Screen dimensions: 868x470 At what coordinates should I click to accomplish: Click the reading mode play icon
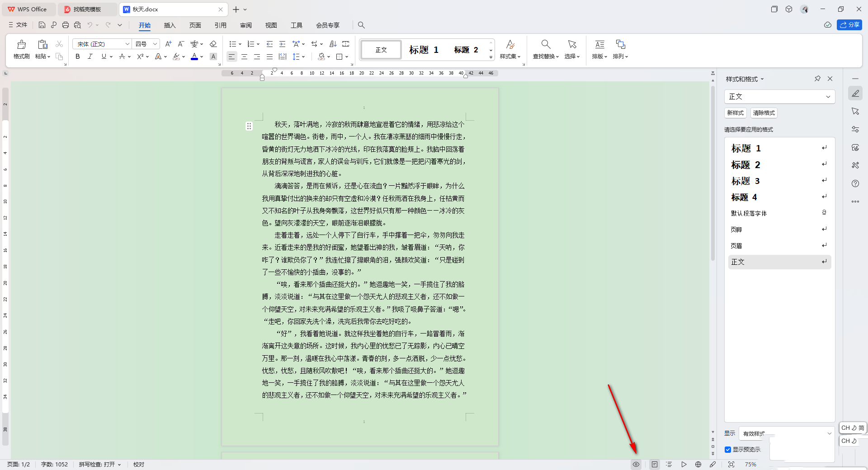(x=684, y=464)
